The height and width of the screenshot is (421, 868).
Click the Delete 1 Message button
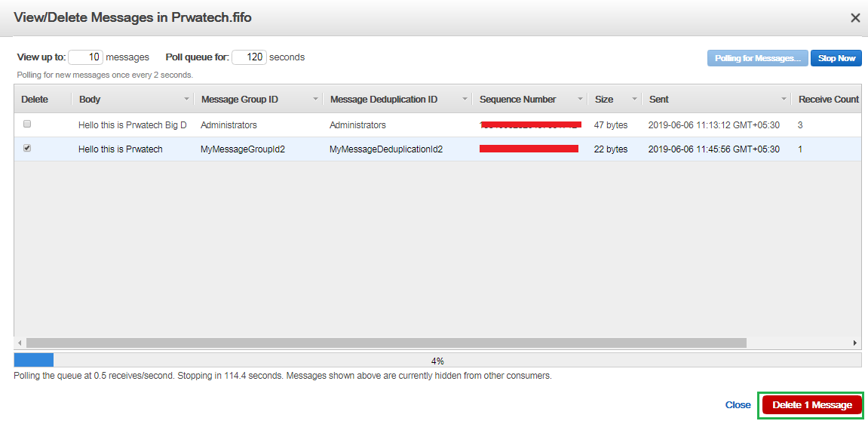coord(812,405)
